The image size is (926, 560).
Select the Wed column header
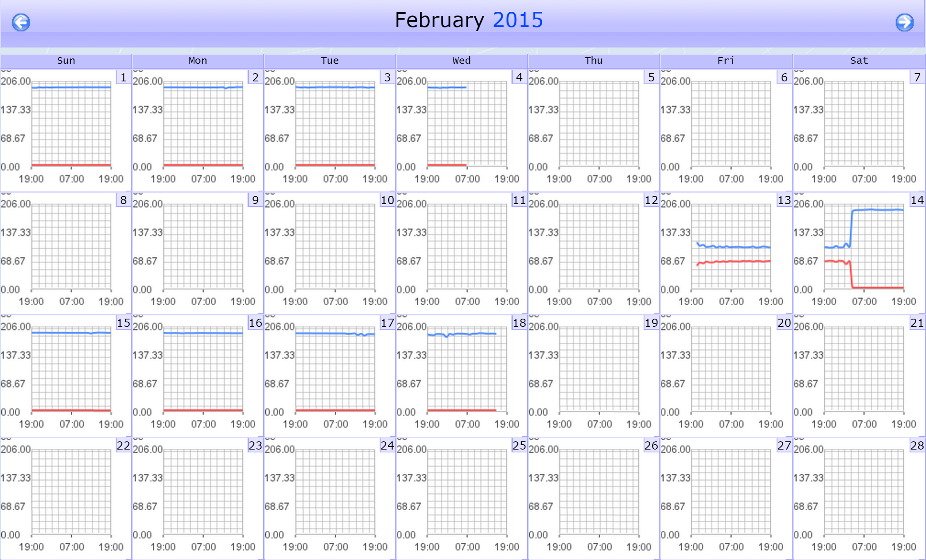point(462,61)
